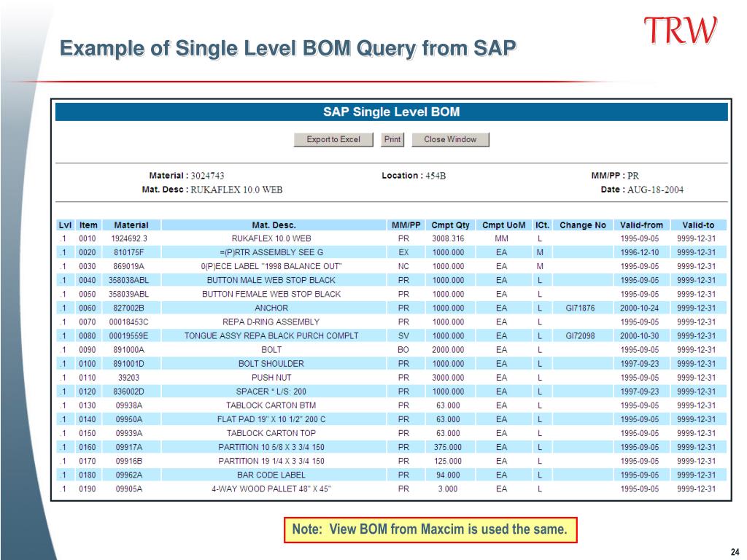Select the TABLOCK CARTON BTM description

271,405
